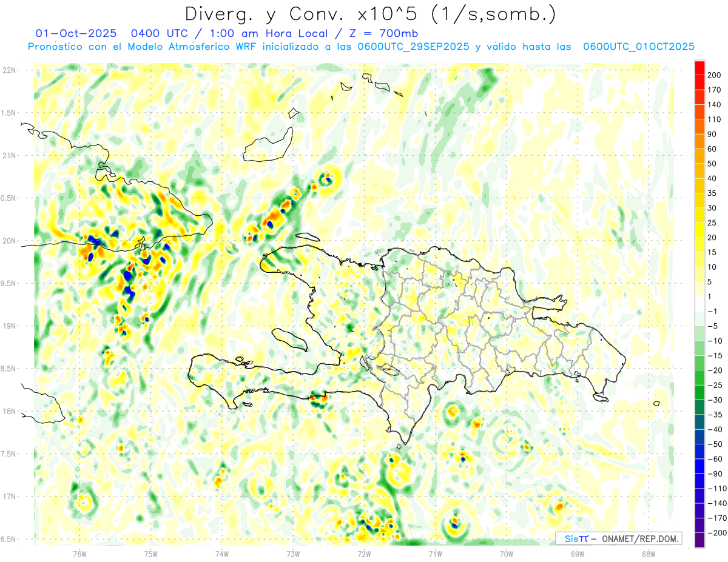Click the positive '25' color bar value

[712, 222]
